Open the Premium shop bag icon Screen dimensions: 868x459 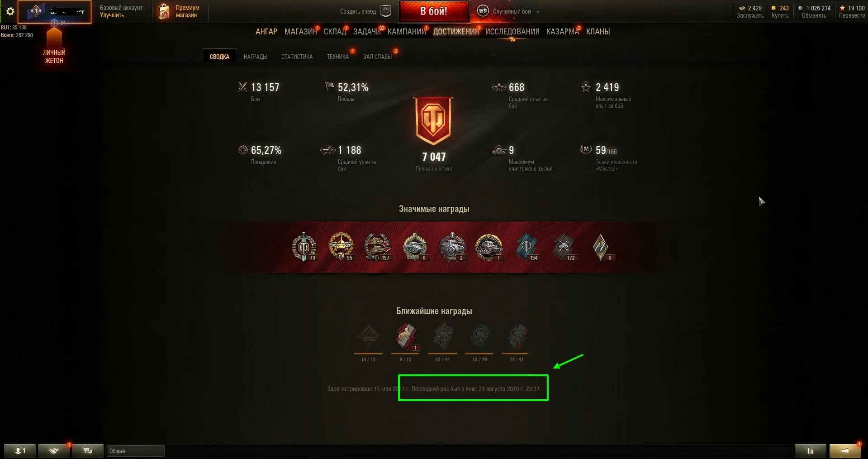click(164, 11)
